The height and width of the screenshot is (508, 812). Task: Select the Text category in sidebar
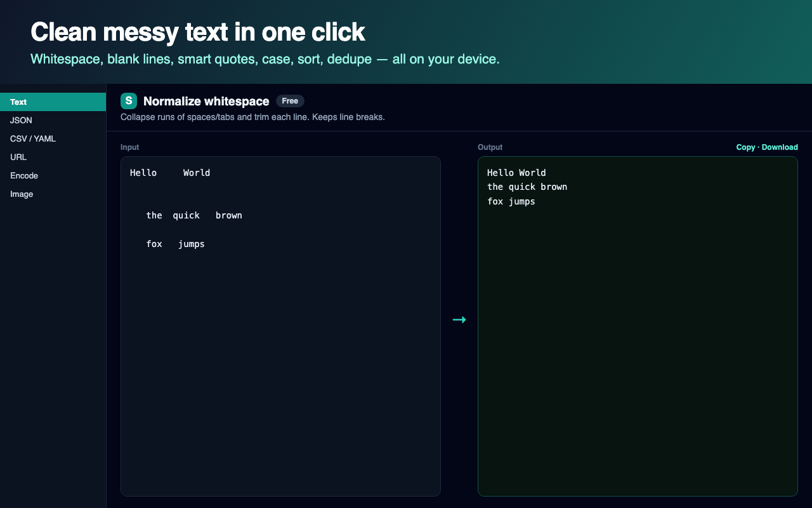tap(53, 102)
